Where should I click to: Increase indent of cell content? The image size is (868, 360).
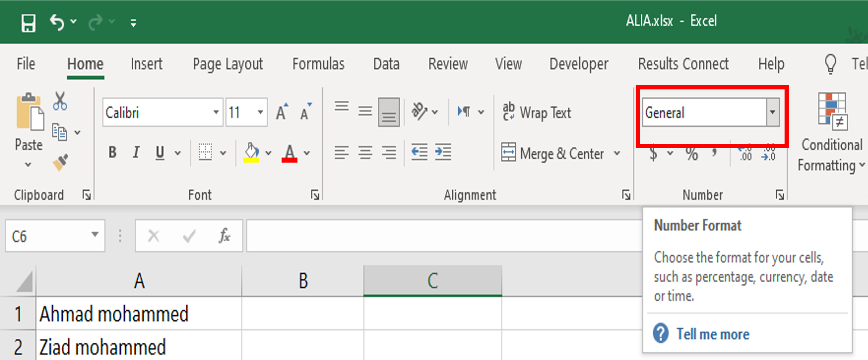point(443,152)
